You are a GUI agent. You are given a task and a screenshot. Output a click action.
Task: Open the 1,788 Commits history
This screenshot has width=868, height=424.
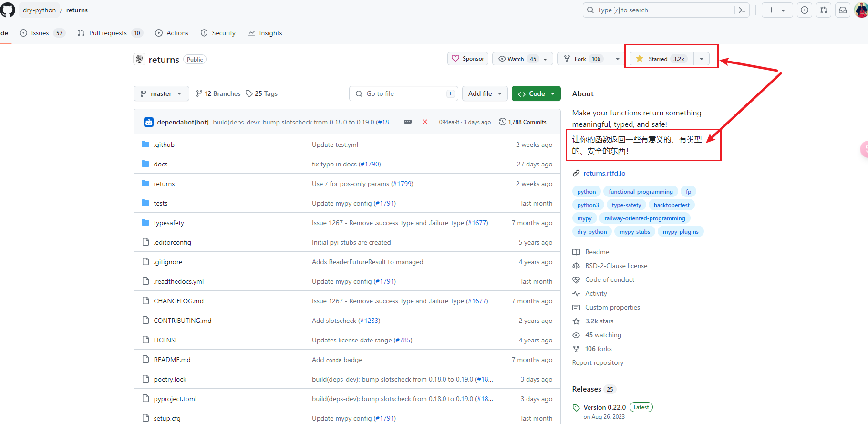pyautogui.click(x=523, y=122)
